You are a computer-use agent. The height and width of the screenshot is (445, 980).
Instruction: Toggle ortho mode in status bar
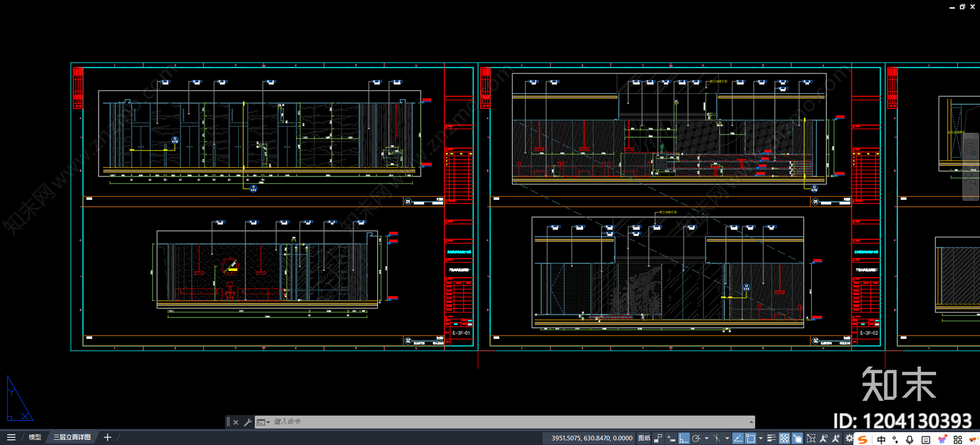tap(684, 438)
